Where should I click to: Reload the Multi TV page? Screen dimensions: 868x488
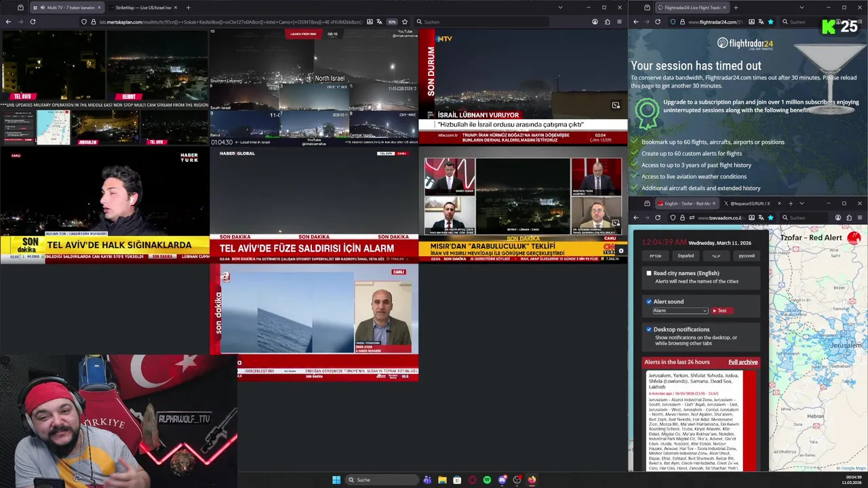(x=33, y=22)
